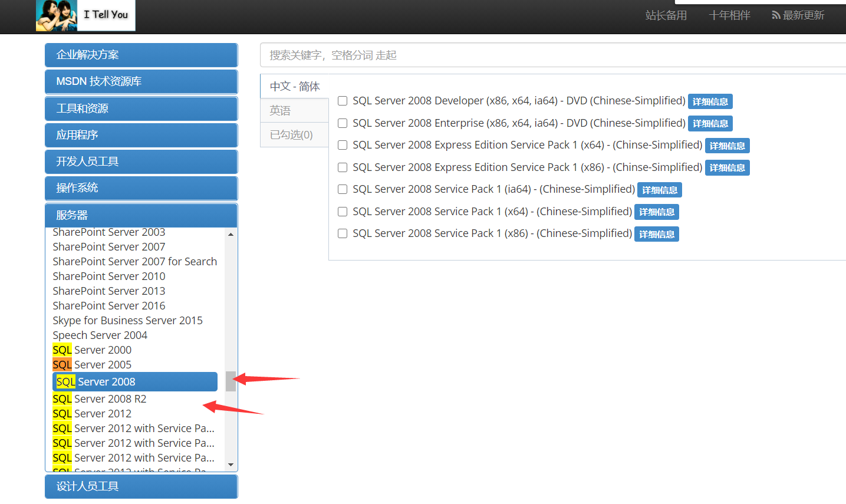Click the I Tell You site logo

[85, 15]
